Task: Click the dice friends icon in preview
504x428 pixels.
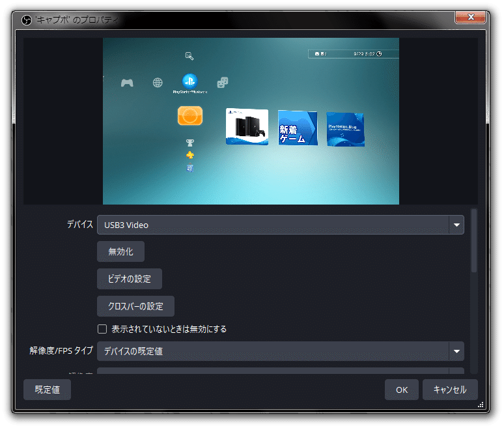Action: [223, 82]
